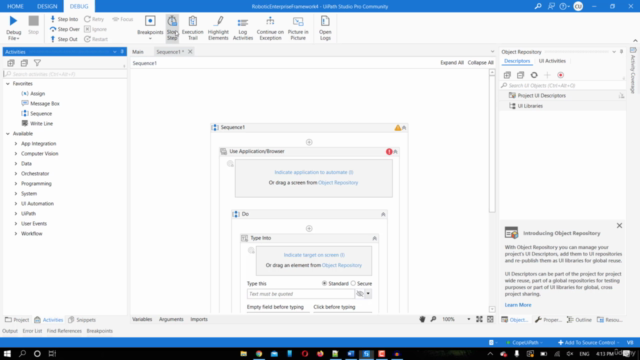640x360 pixels.
Task: Expand the Programming category
Action: [x=16, y=184]
